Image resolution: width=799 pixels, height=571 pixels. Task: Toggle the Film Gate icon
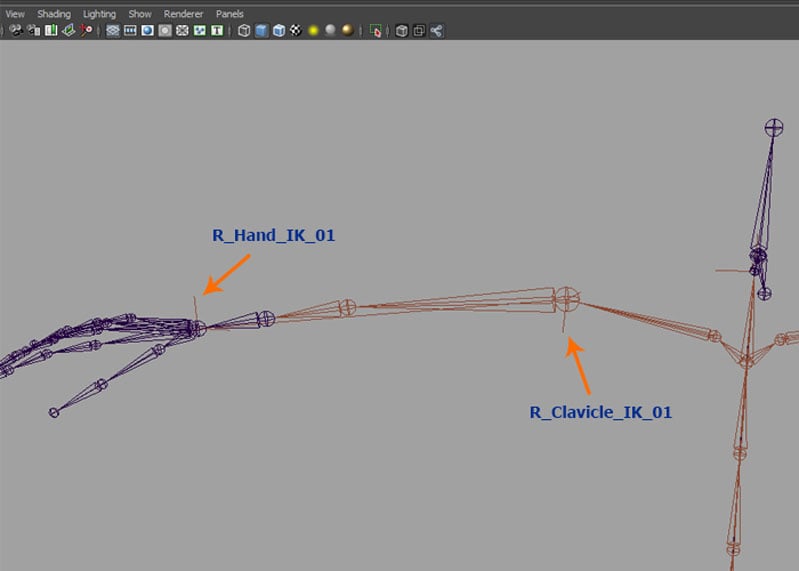(x=130, y=31)
